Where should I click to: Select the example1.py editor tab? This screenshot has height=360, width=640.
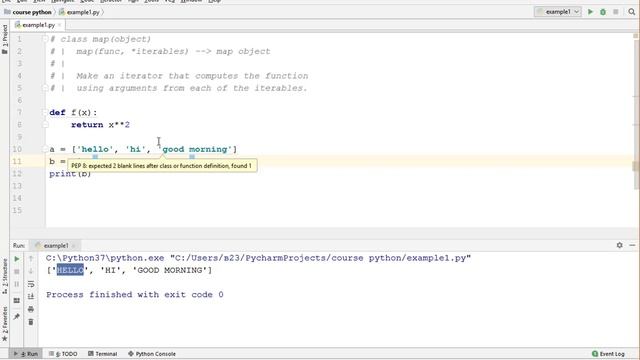coord(38,25)
